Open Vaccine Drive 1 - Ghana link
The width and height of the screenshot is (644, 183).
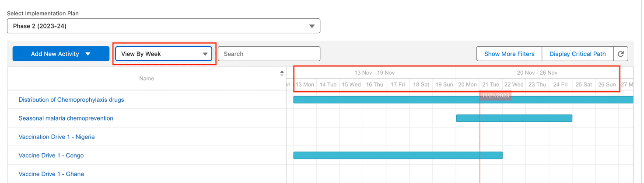pos(51,174)
